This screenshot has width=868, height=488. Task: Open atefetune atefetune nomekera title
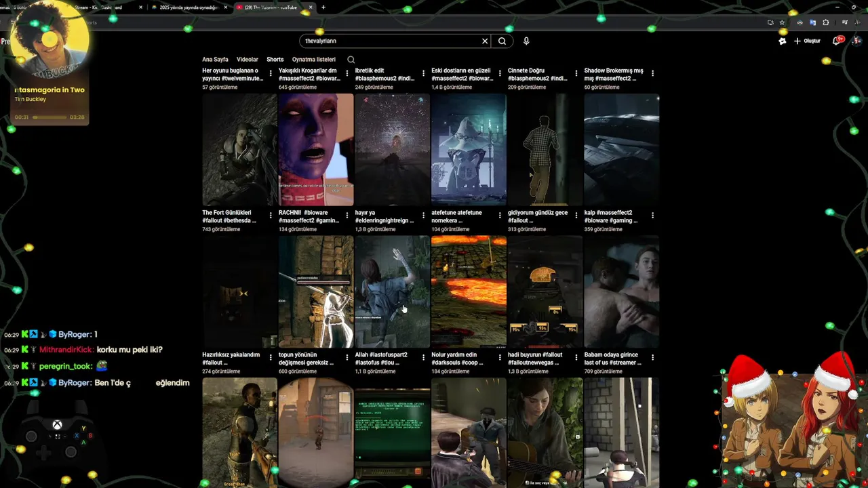(456, 216)
